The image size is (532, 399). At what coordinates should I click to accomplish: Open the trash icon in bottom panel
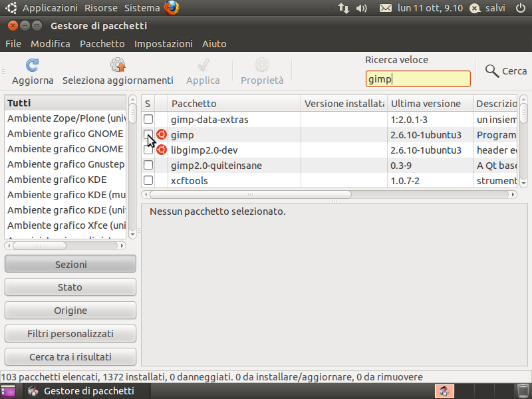click(x=523, y=391)
